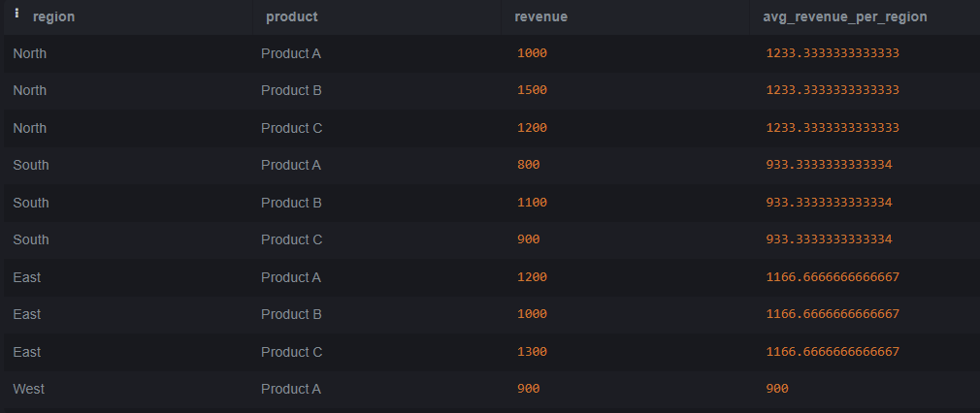Click the 1166.67 average in East Product B row
The width and height of the screenshot is (980, 413).
click(x=833, y=314)
